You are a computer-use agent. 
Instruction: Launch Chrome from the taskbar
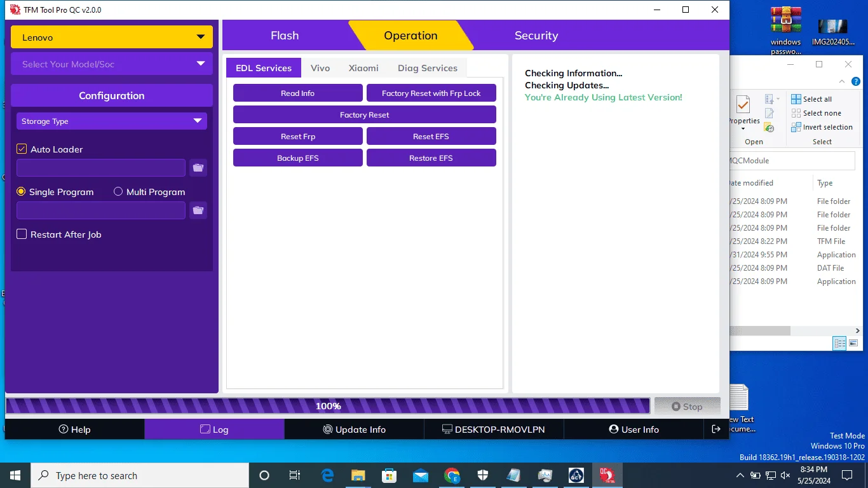(452, 475)
